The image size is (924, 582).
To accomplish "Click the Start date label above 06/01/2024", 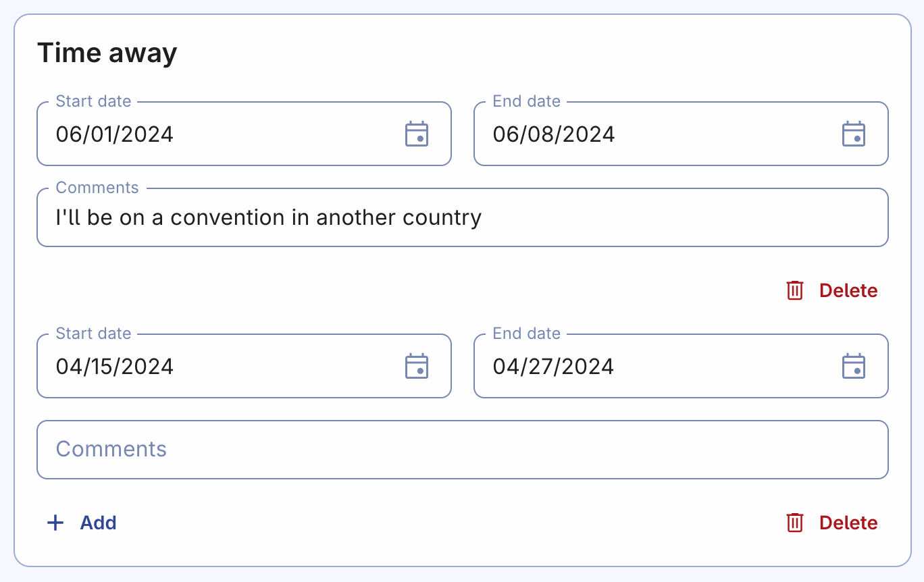I will (x=93, y=101).
